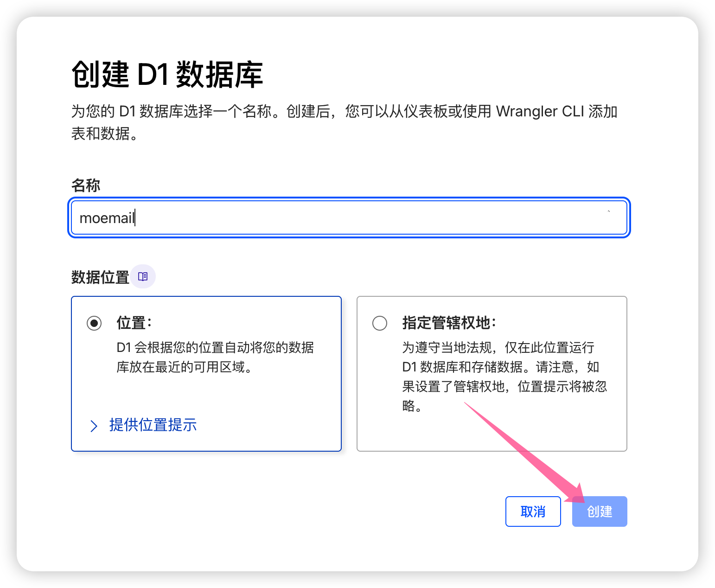
Task: Click empty space at bottom of jurisdiction card
Action: (x=492, y=434)
